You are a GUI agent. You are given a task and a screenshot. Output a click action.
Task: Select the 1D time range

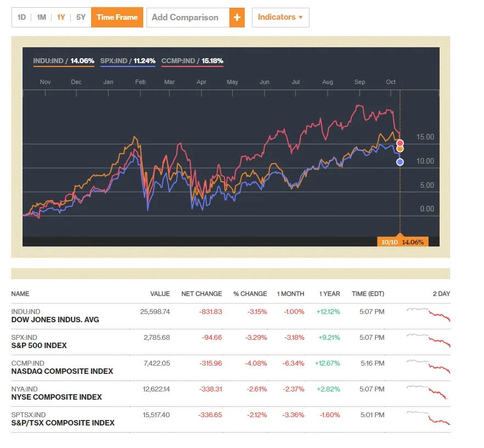[21, 17]
